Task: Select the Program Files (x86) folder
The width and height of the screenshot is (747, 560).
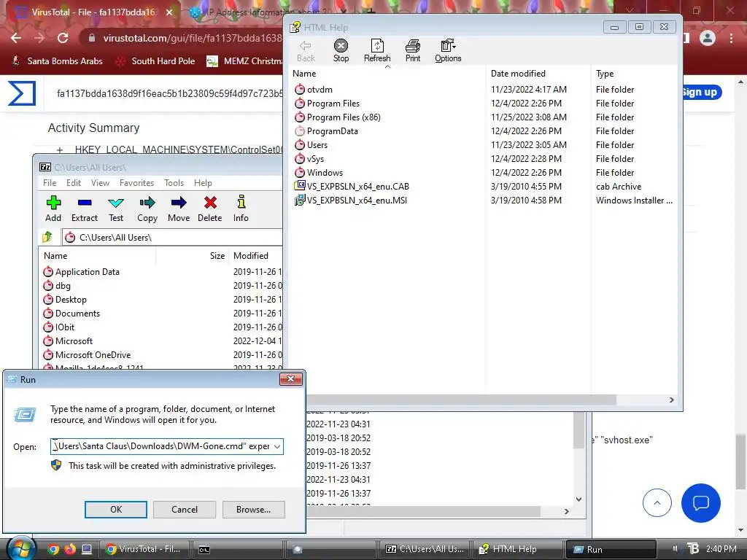Action: (x=337, y=117)
